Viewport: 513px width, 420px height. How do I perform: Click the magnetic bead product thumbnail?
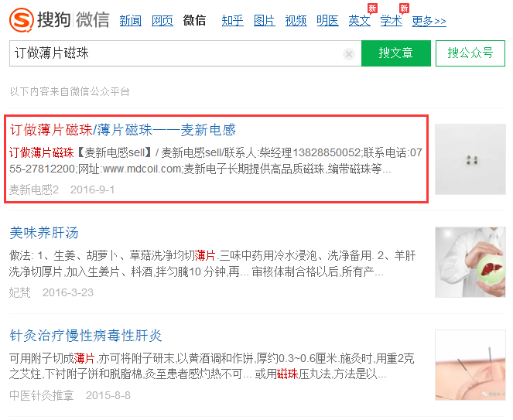point(470,159)
